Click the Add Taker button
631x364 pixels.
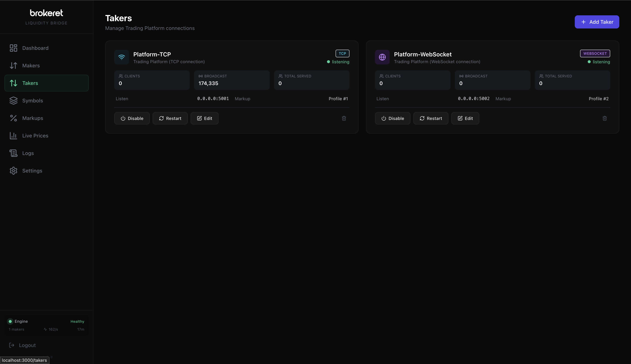(597, 22)
